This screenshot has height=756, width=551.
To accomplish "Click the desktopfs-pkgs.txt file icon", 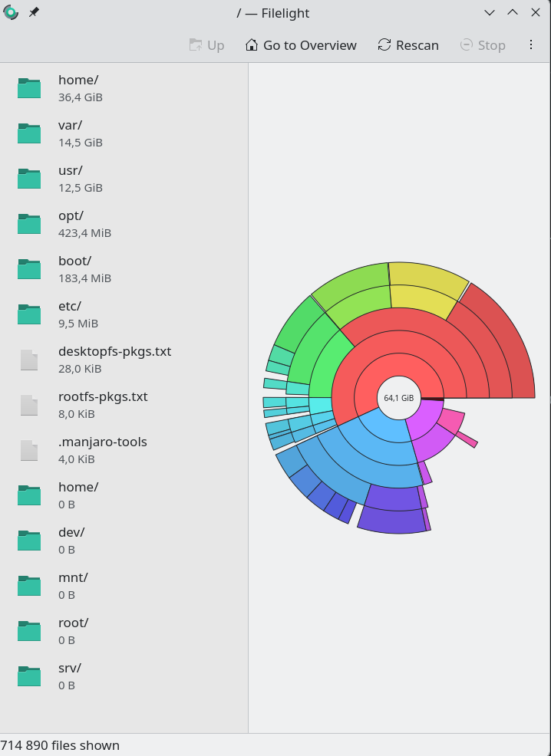I will [x=29, y=360].
